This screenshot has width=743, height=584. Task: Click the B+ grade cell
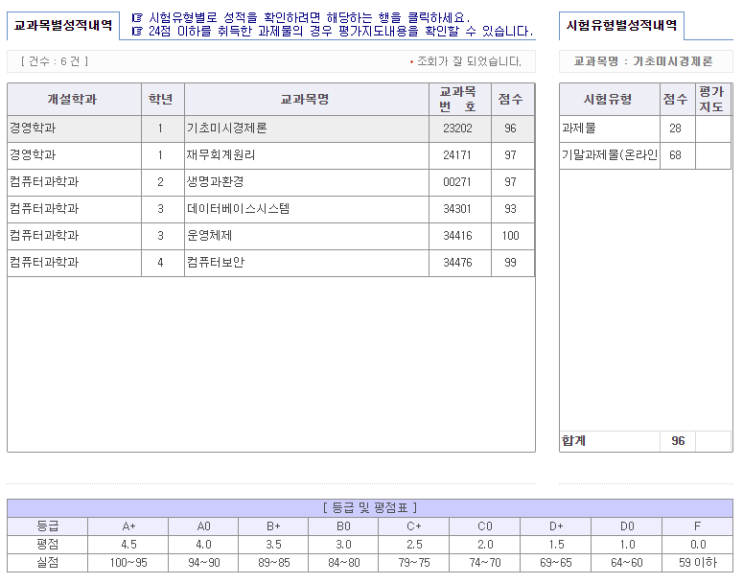point(273,527)
